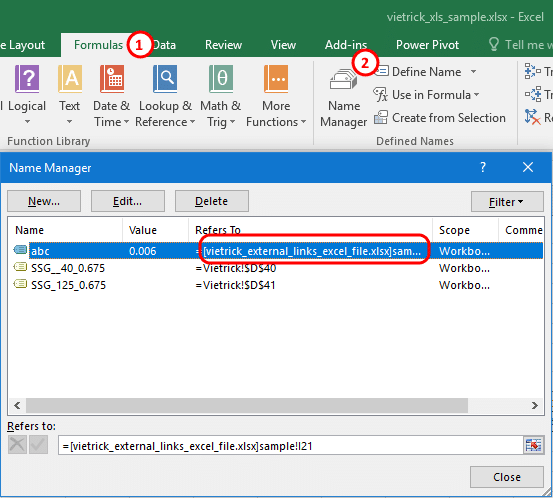
Task: Click the =Vietrick!$D$41 reference cell
Action: tap(236, 285)
